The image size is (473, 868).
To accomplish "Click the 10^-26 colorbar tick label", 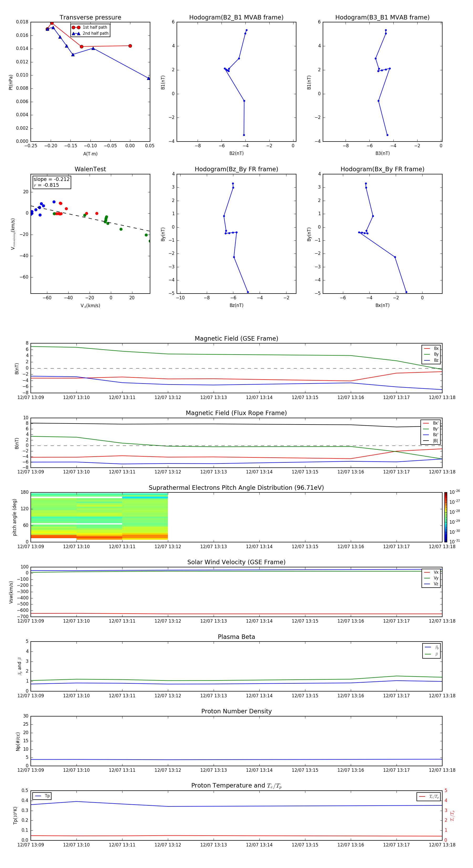I will coord(455,492).
